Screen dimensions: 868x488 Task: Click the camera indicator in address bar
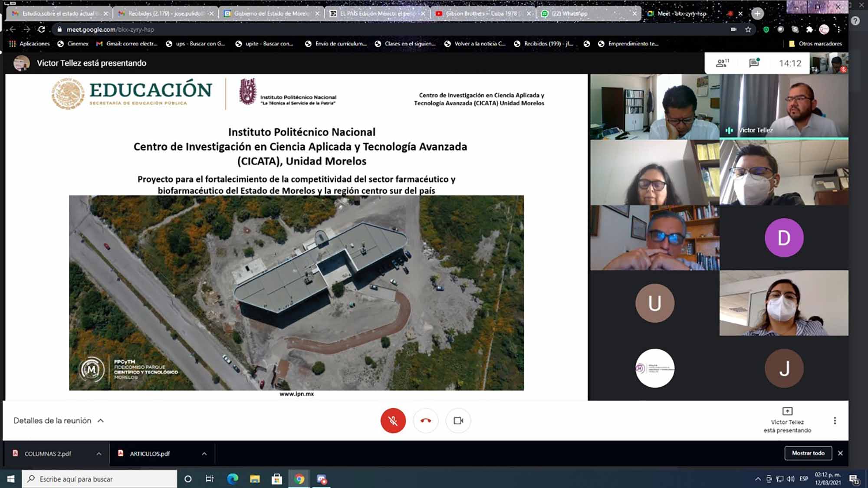point(733,29)
